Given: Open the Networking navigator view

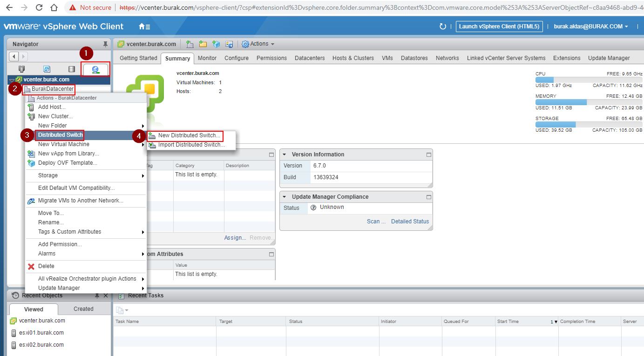Looking at the screenshot, I should tap(95, 69).
